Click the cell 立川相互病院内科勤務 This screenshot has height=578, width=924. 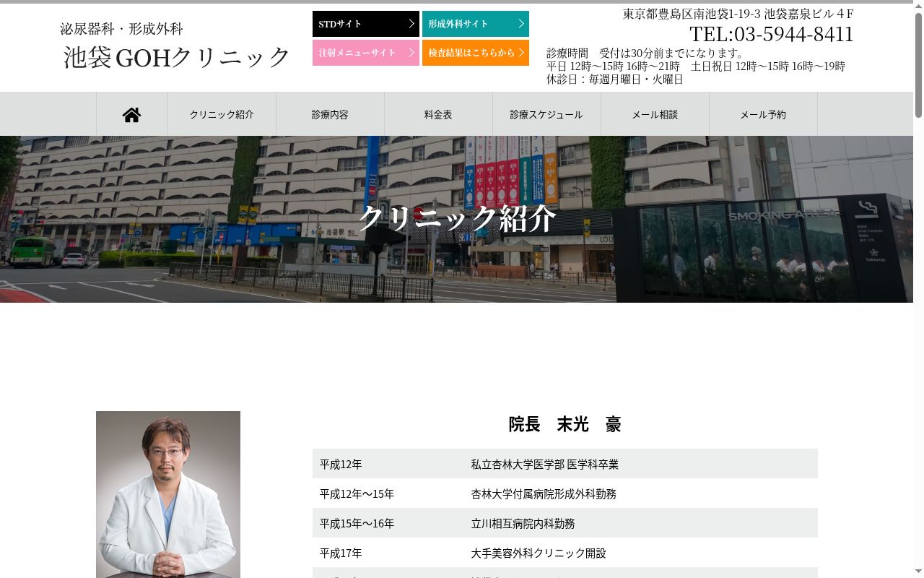click(x=523, y=523)
